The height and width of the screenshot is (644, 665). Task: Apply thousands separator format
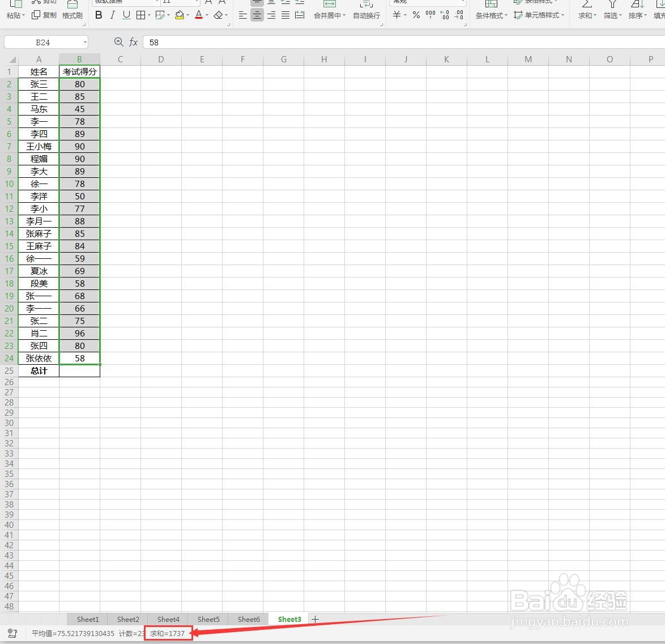(430, 15)
